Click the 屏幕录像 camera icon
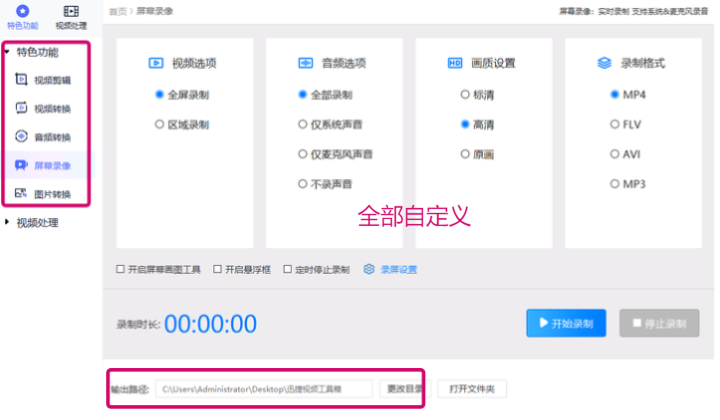Image resolution: width=720 pixels, height=420 pixels. [21, 165]
